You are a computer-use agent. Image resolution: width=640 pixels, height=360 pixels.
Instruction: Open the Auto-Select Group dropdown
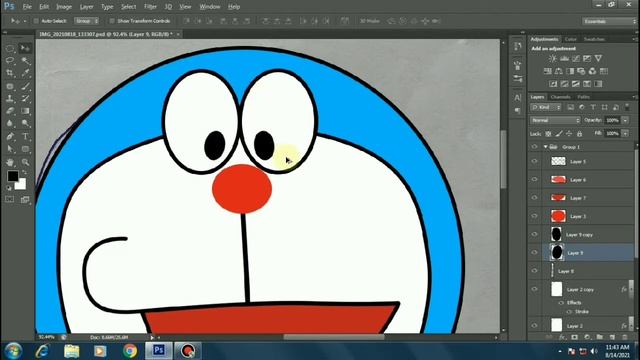[87, 21]
